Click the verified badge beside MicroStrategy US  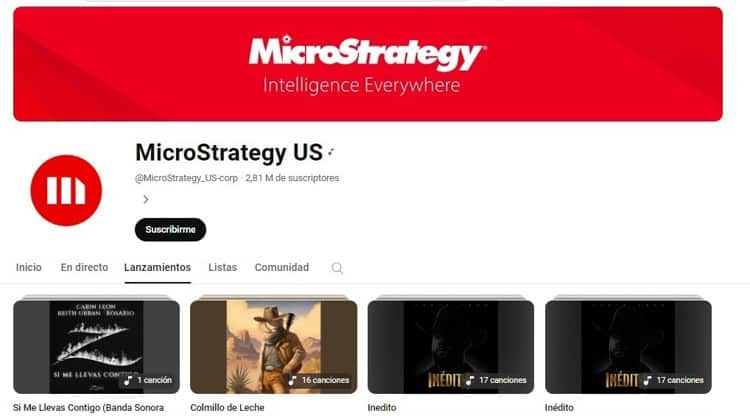point(331,153)
